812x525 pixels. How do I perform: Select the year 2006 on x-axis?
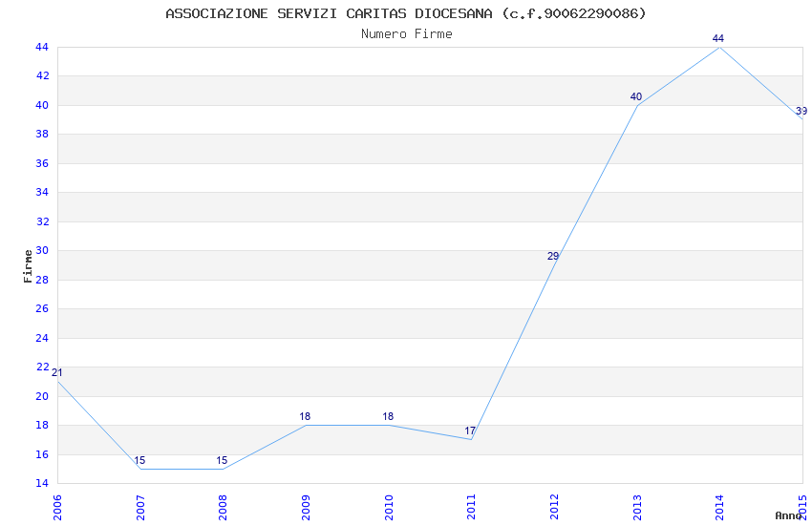57,508
